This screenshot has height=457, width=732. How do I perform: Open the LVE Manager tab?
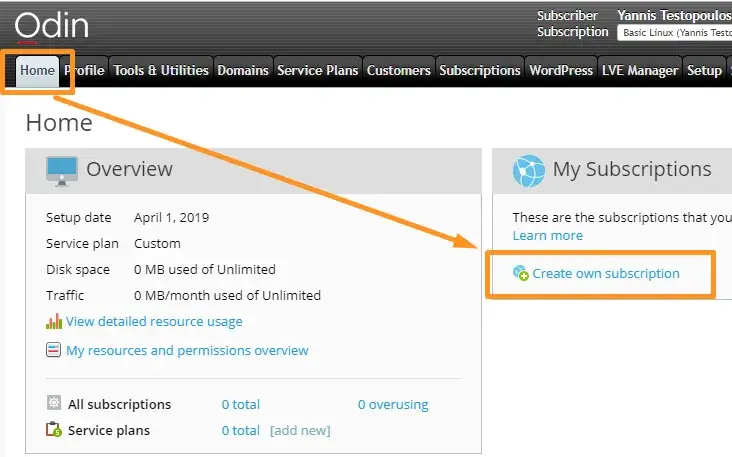(640, 71)
